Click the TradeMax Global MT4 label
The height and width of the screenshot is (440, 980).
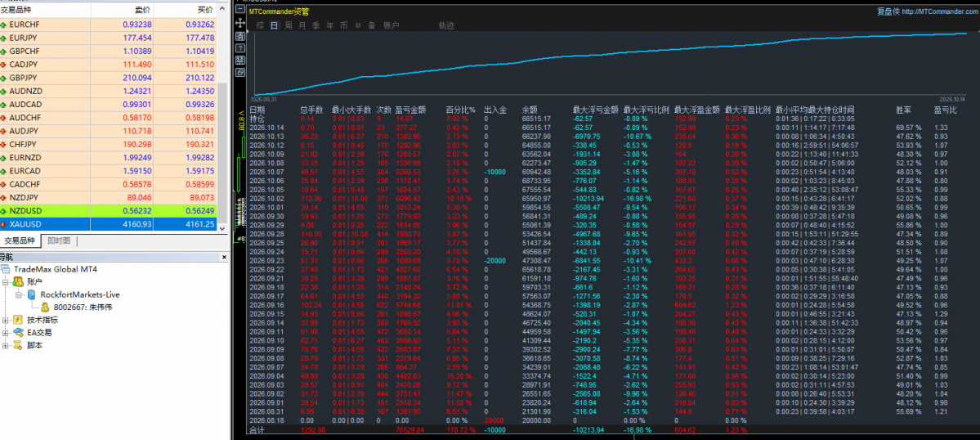55,269
